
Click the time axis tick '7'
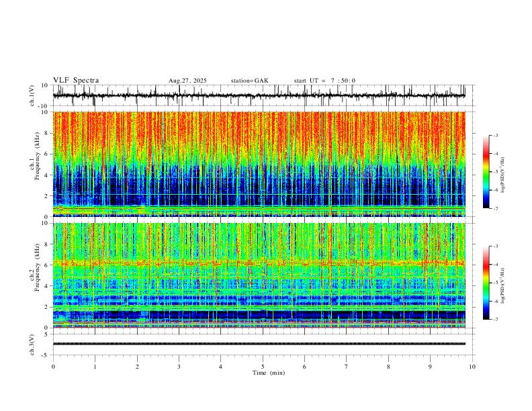tap(347, 367)
